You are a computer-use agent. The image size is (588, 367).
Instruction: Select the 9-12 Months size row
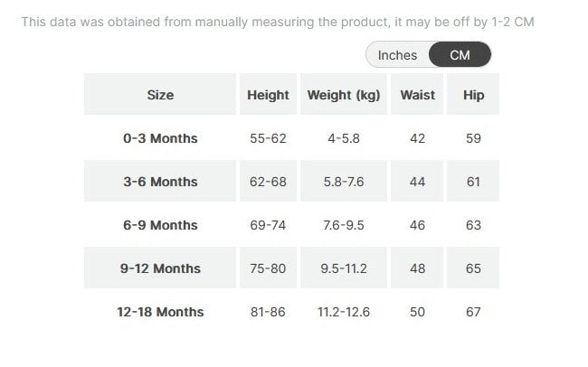(x=160, y=268)
